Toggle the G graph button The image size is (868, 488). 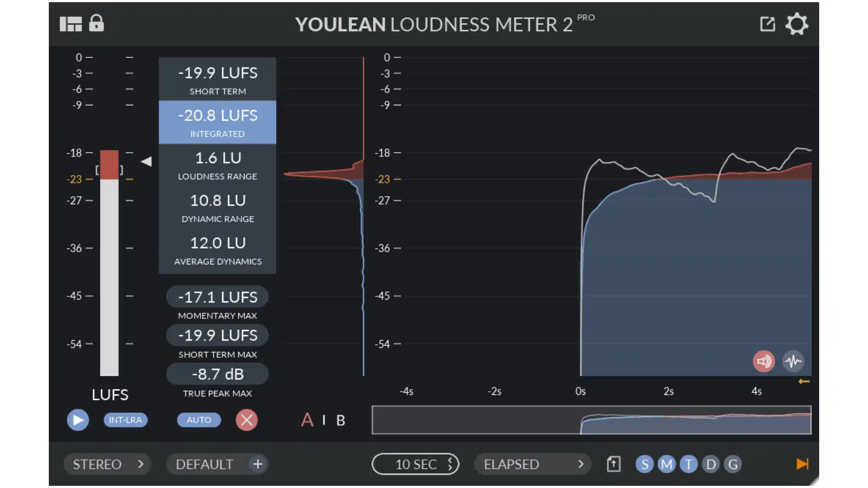(733, 464)
